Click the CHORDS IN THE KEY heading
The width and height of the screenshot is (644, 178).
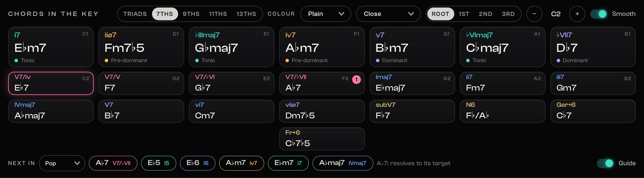(x=53, y=14)
